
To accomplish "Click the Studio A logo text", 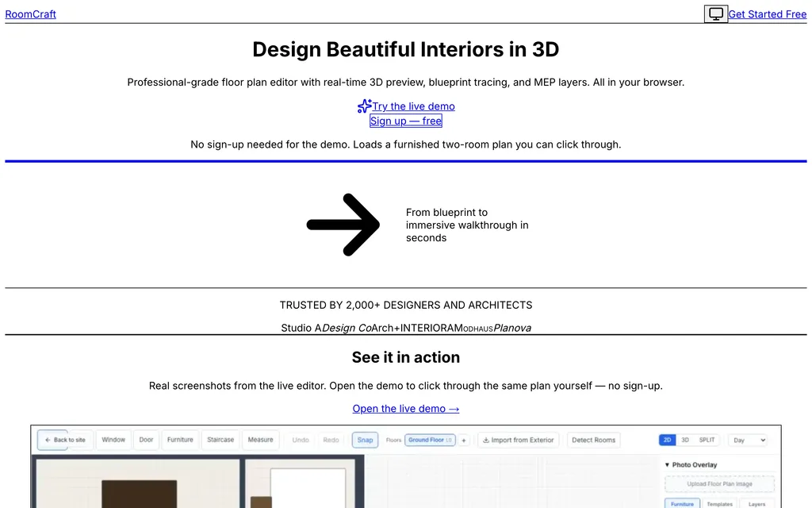I will click(301, 328).
